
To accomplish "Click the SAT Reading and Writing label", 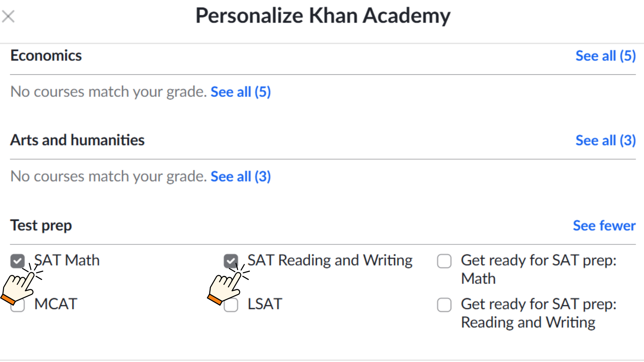I will [x=330, y=261].
